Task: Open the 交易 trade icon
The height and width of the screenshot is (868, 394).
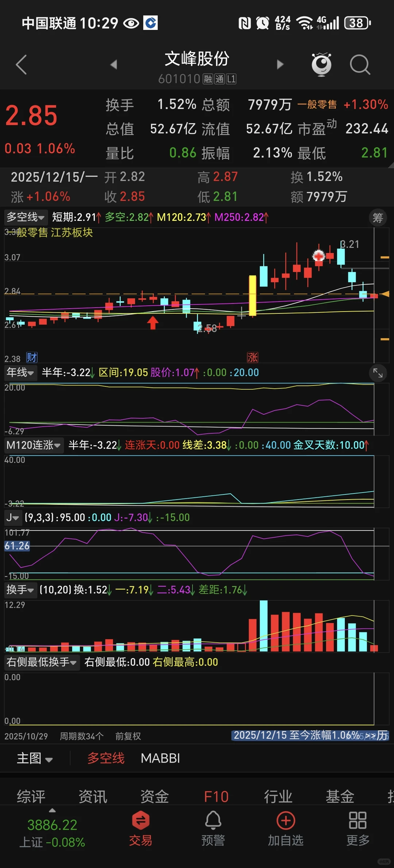Action: [140, 829]
